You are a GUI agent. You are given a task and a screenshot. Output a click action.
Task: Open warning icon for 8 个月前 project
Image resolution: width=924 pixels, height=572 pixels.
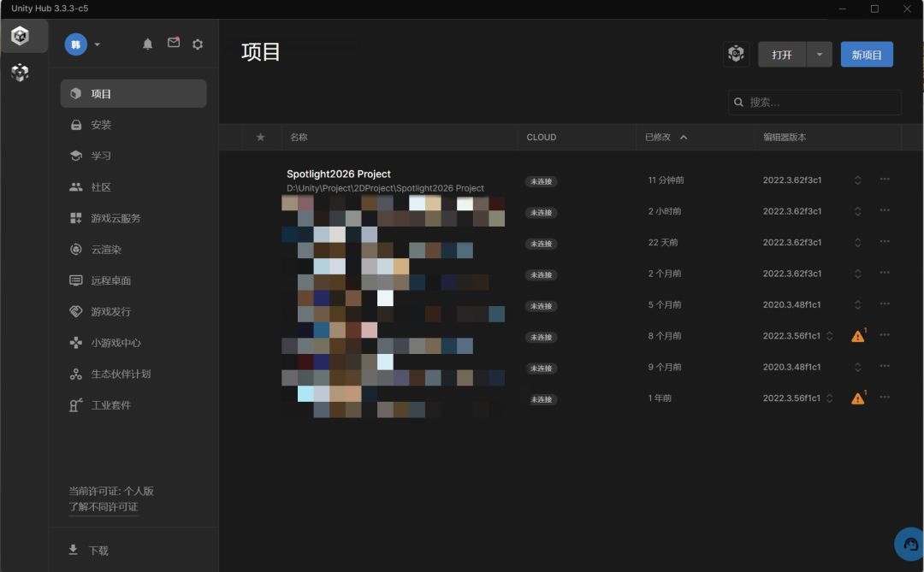tap(858, 336)
